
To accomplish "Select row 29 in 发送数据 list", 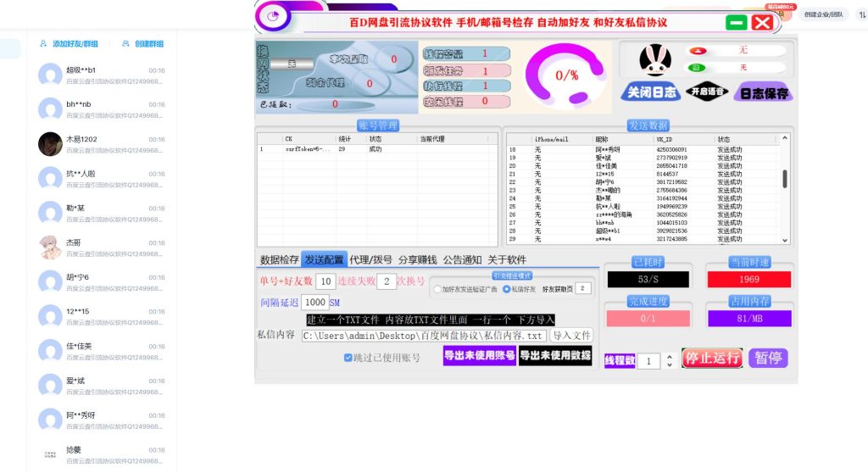I will [643, 239].
